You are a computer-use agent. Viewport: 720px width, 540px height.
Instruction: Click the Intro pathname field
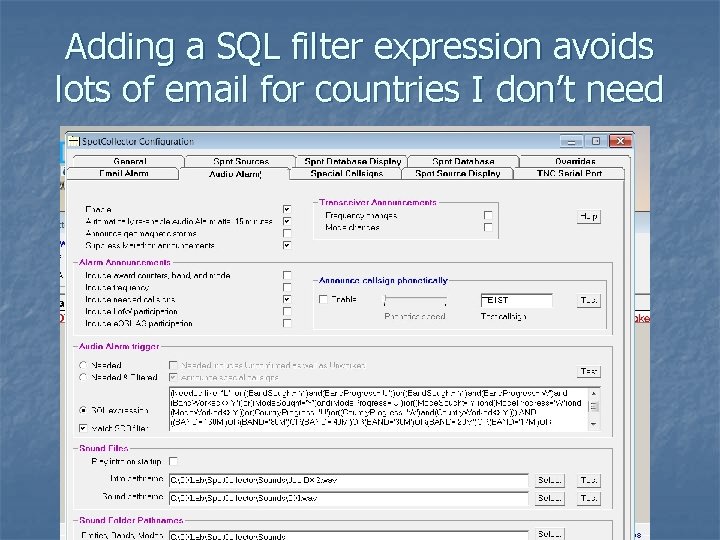pyautogui.click(x=349, y=480)
